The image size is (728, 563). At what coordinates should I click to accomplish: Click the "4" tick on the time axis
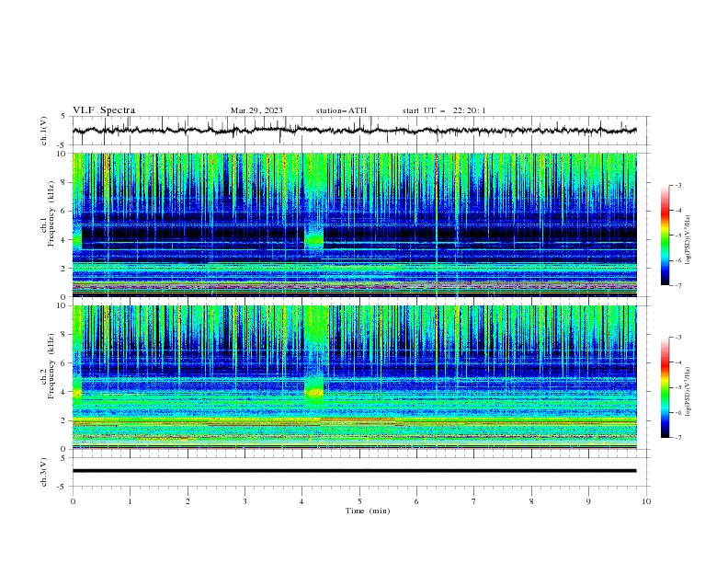(x=302, y=501)
